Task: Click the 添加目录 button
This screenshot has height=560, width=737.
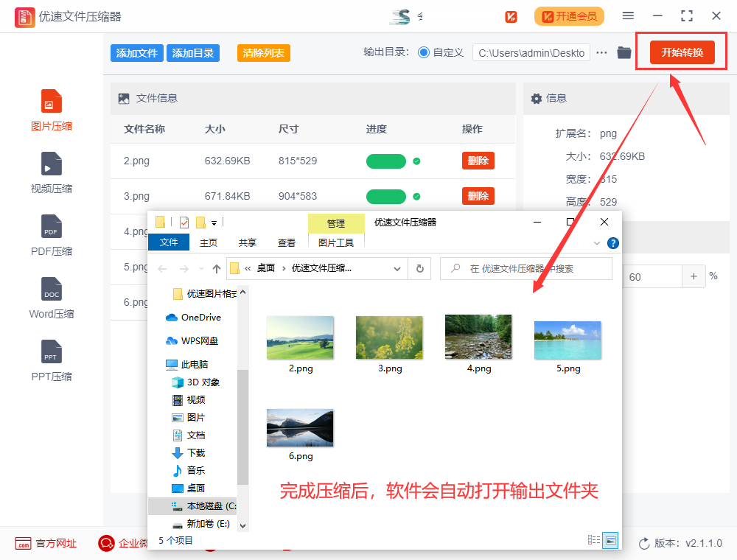Action: pos(192,53)
